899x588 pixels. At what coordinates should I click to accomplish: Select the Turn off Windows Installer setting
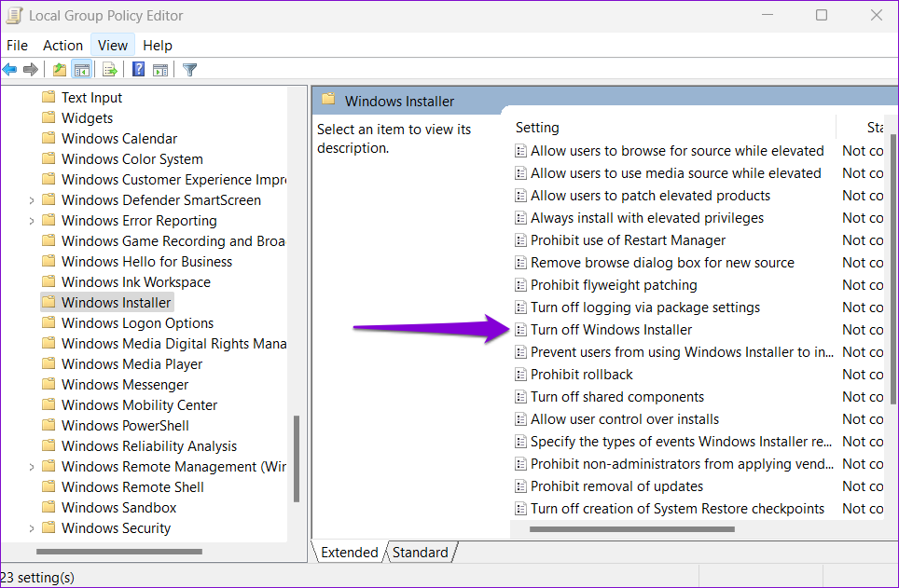pos(611,330)
